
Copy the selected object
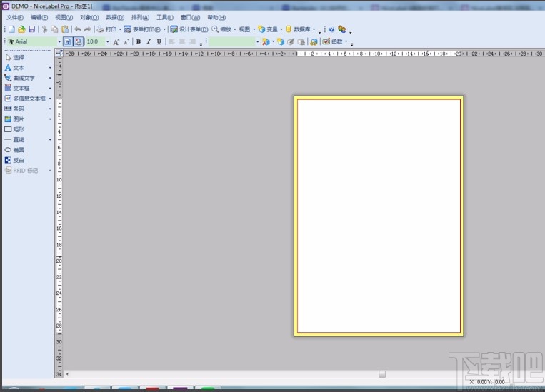tap(54, 29)
